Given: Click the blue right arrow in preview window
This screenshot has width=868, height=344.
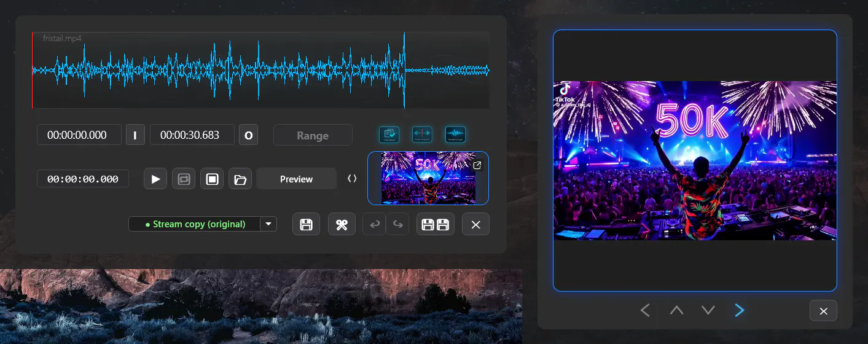Looking at the screenshot, I should point(740,310).
